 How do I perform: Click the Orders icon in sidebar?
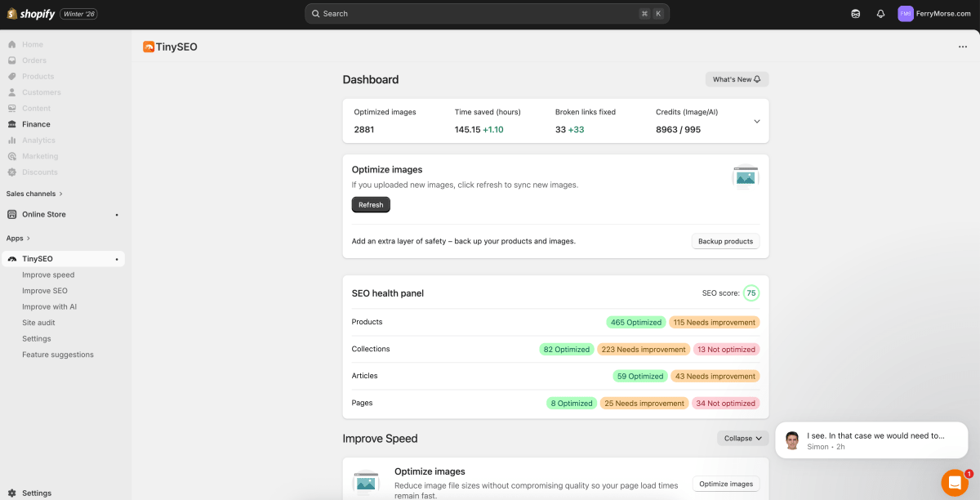12,60
